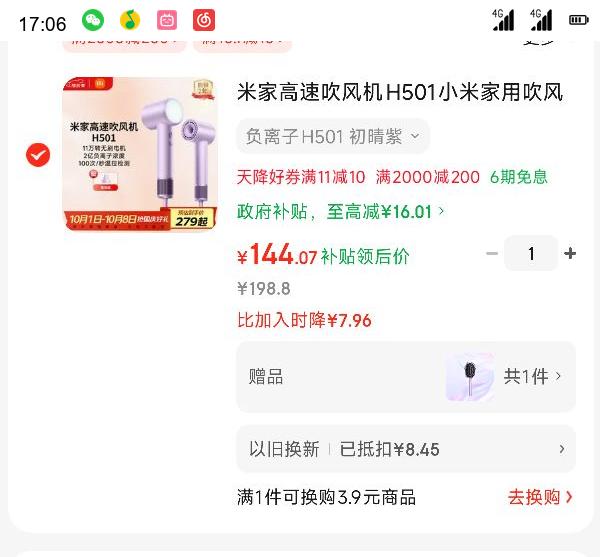Open the Bilibili pink notification icon
This screenshot has width=600, height=557.
(x=167, y=20)
